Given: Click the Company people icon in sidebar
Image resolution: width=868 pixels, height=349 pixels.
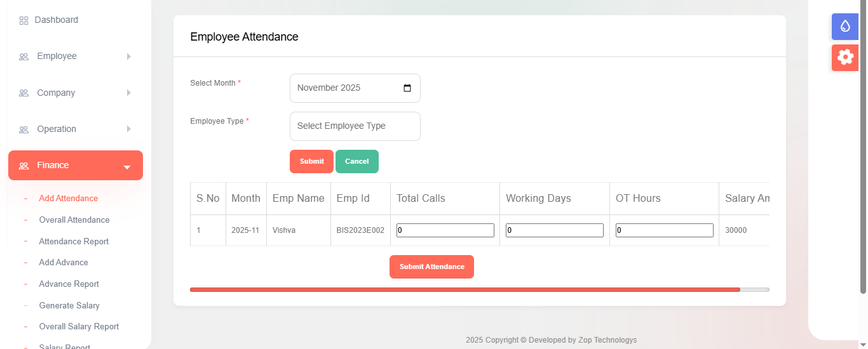Looking at the screenshot, I should 24,93.
